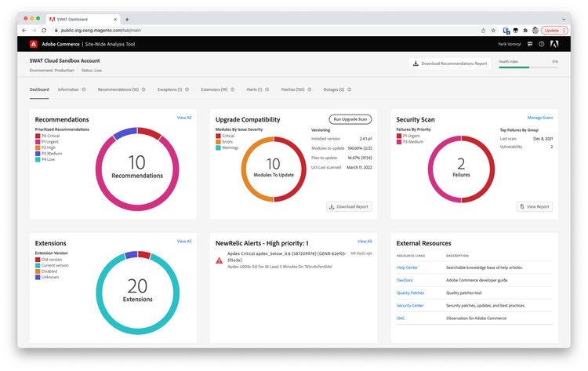Click the chat messages icon in the header
The height and width of the screenshot is (371, 588).
tap(529, 44)
